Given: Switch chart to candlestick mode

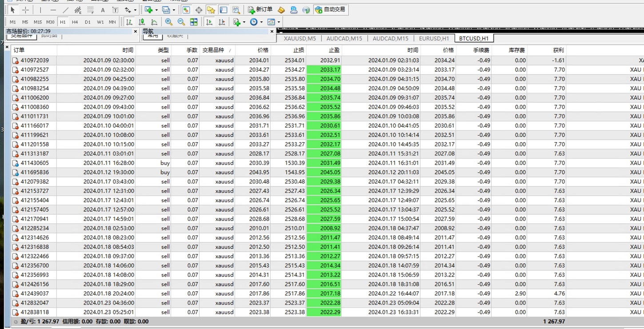Looking at the screenshot, I should click(142, 22).
